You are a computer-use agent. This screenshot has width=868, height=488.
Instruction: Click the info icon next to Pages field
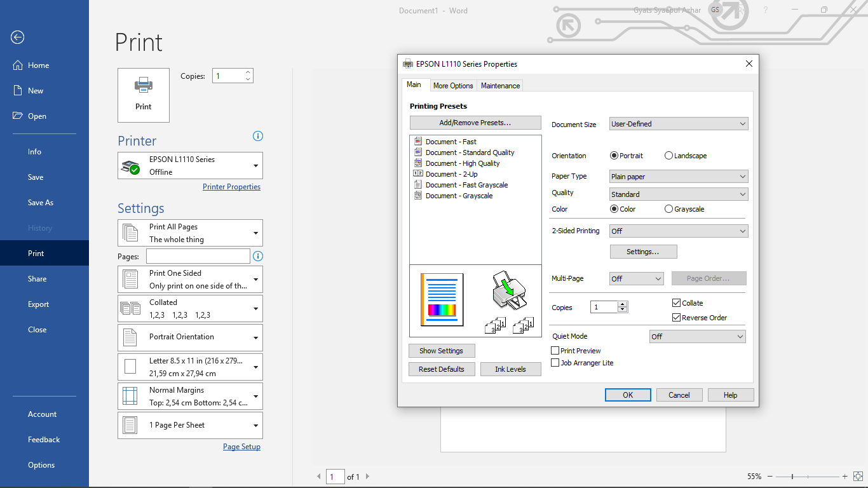257,256
